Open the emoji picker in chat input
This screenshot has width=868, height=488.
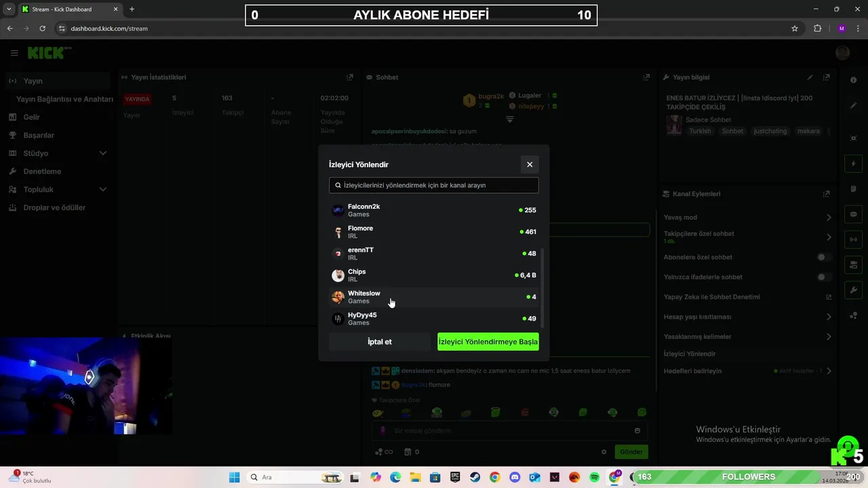tap(637, 430)
